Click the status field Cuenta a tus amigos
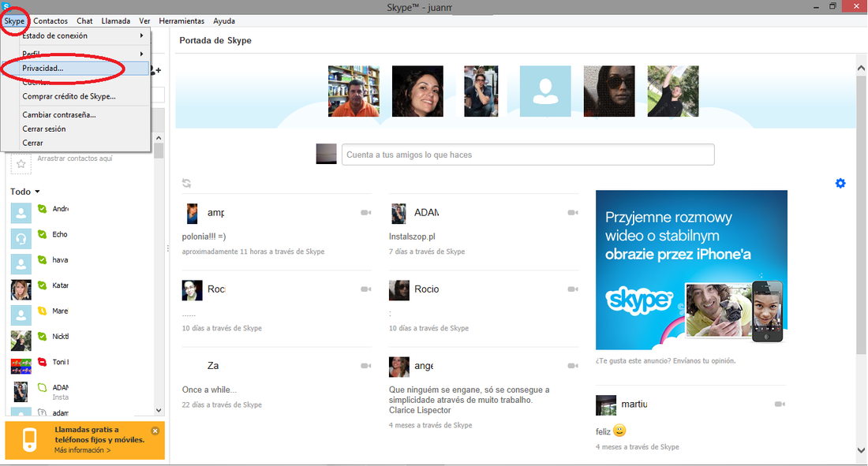The height and width of the screenshot is (466, 868). pos(528,155)
